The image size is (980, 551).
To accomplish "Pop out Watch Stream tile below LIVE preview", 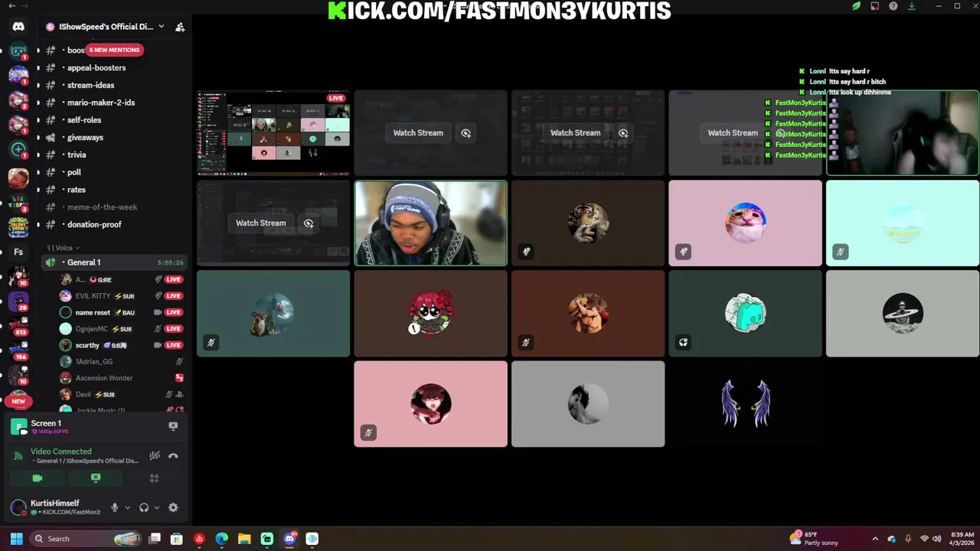I will click(309, 223).
